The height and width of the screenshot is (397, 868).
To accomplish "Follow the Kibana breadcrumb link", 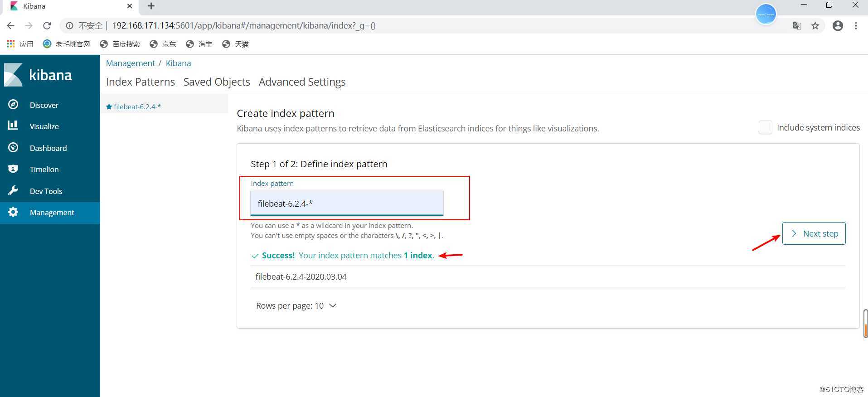I will [x=178, y=63].
